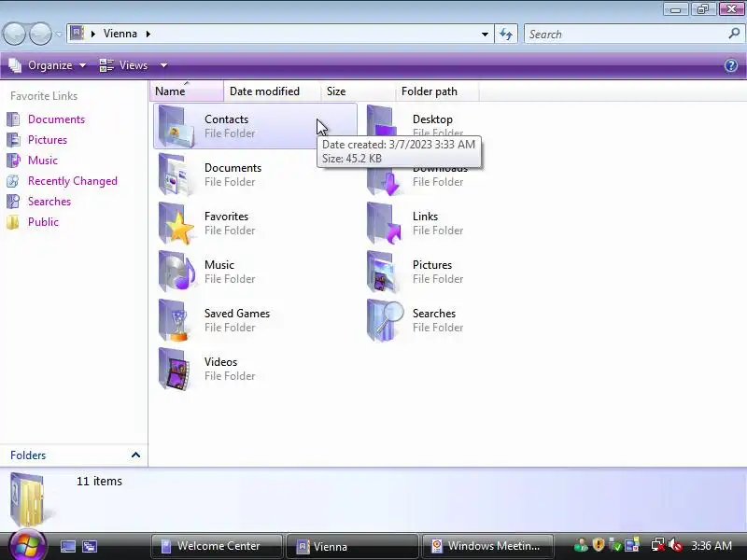Click the Music icon in Favorite Links
Screen dimensions: 747x560
point(13,160)
